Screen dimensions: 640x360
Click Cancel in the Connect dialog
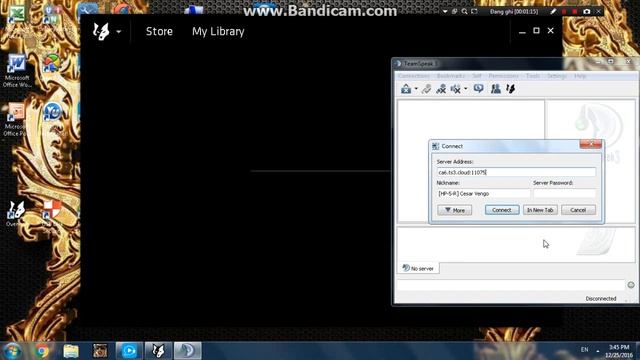pyautogui.click(x=578, y=210)
